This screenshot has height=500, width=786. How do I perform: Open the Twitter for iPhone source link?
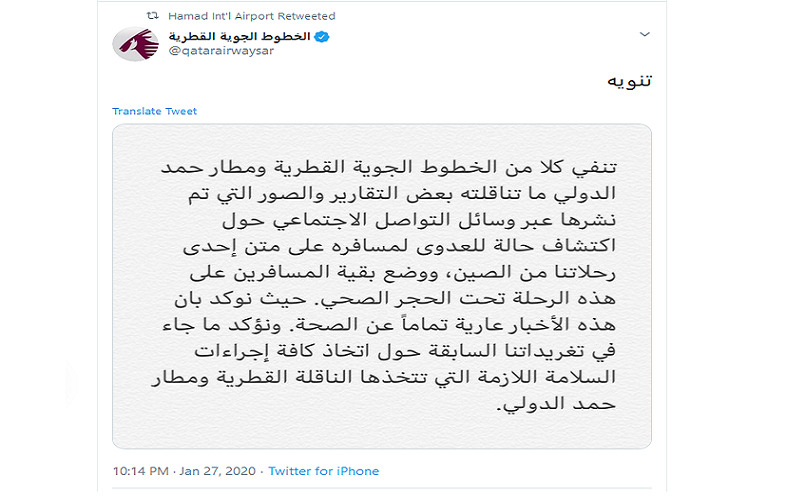tap(323, 471)
